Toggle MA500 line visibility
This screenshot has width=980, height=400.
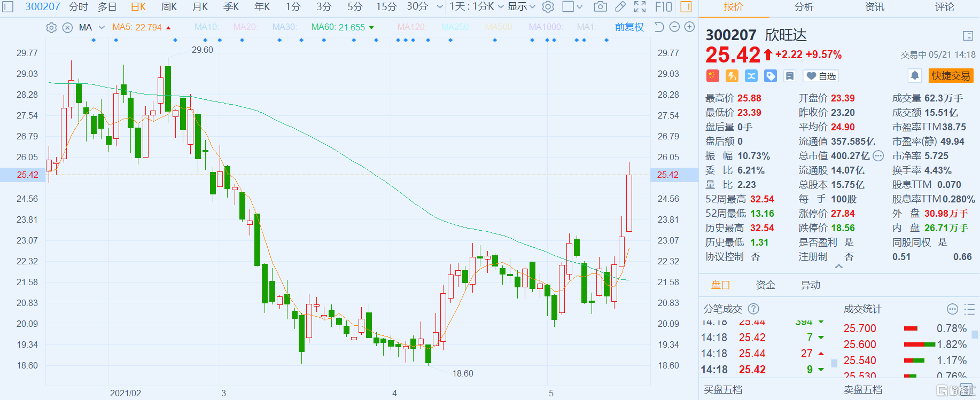499,27
